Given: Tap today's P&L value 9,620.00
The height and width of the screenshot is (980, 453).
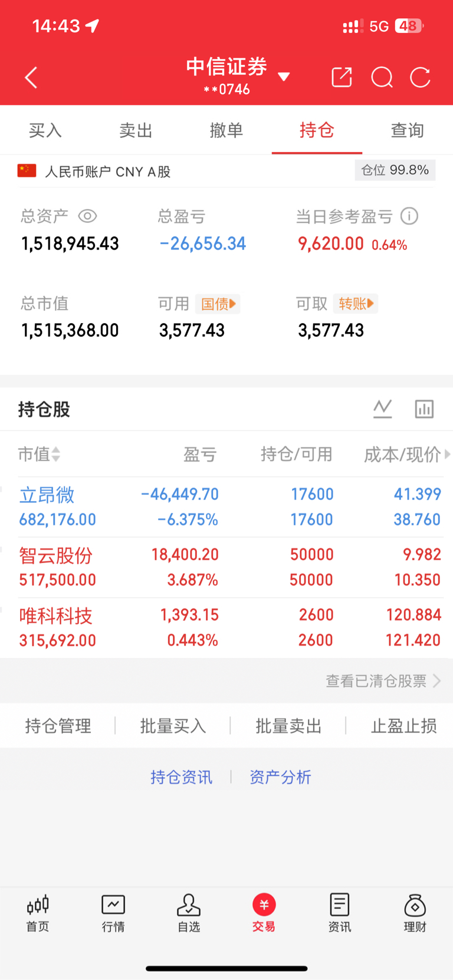Looking at the screenshot, I should pos(331,244).
